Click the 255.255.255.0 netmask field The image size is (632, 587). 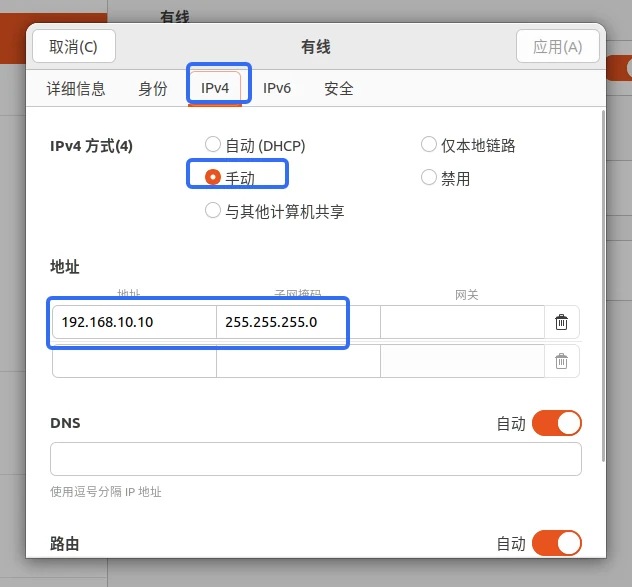pos(298,322)
